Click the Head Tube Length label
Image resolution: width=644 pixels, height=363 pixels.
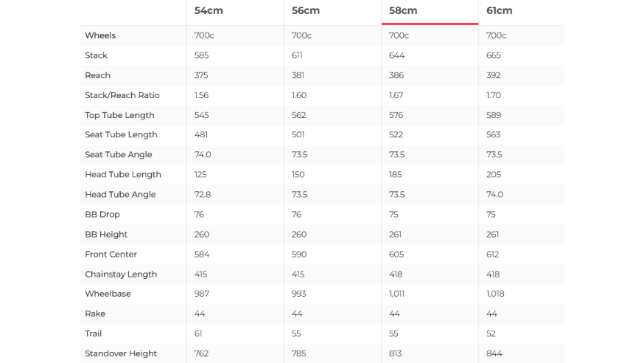click(123, 175)
